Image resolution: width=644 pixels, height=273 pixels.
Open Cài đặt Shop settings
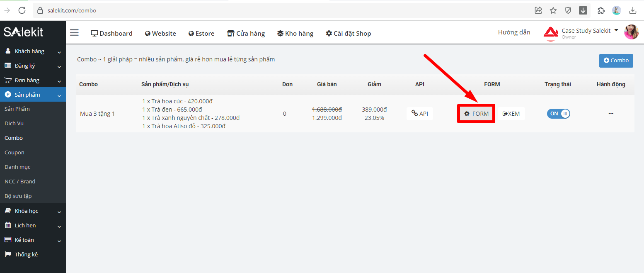(x=349, y=33)
